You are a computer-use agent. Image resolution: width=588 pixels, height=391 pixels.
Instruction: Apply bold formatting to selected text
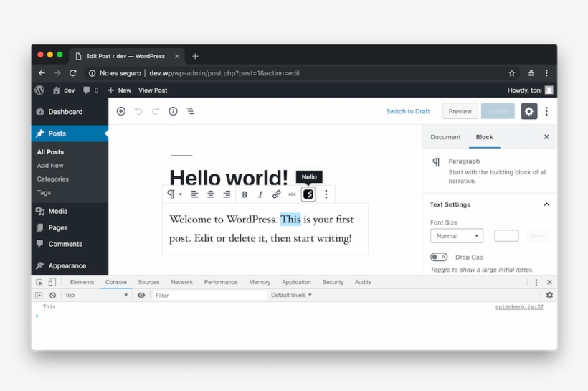(x=244, y=194)
